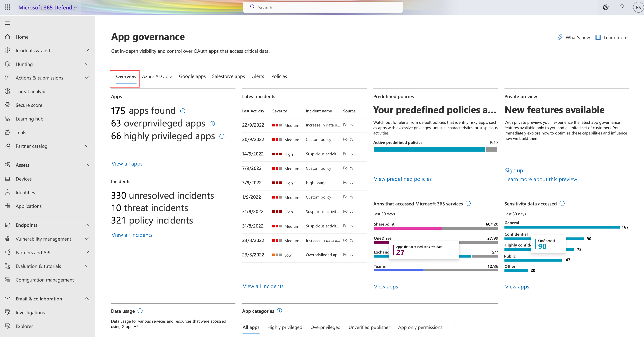The width and height of the screenshot is (644, 337).
Task: Click the Search input field
Action: tap(322, 7)
